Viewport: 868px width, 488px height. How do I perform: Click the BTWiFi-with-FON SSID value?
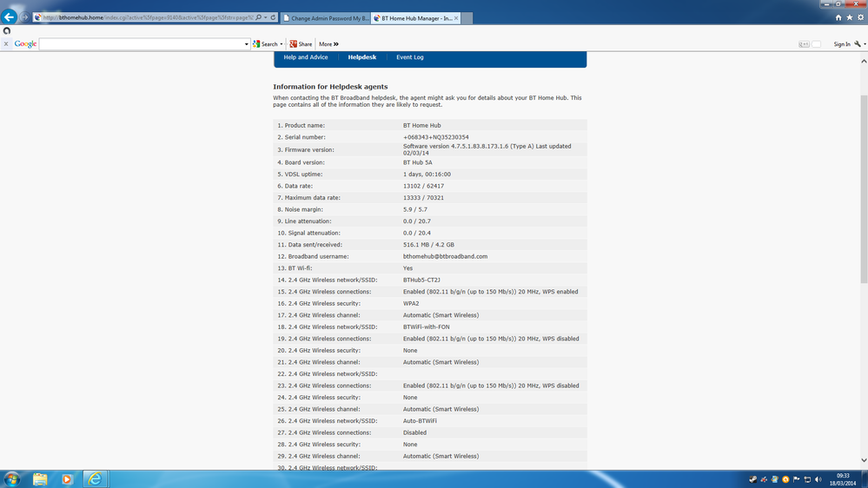(427, 327)
